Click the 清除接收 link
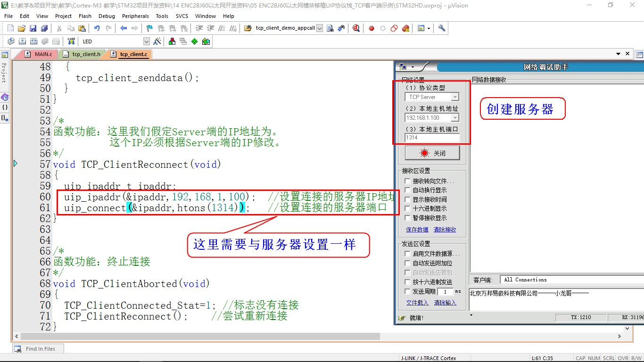 coord(445,230)
